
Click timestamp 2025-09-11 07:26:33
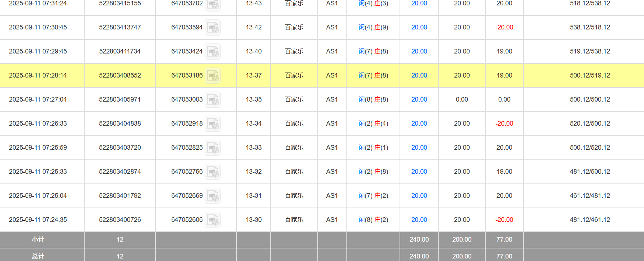click(38, 123)
